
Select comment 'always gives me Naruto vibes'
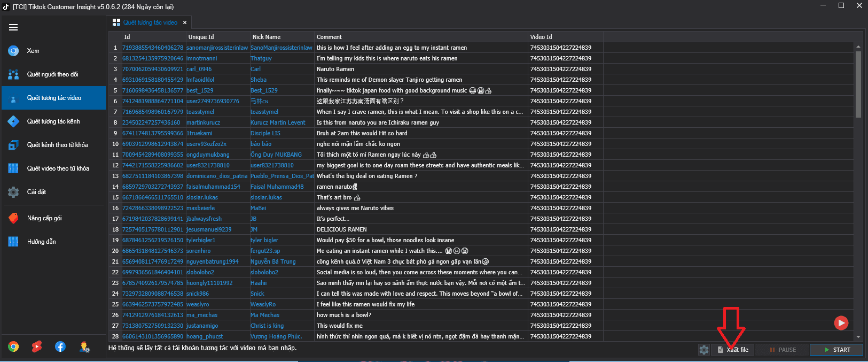click(x=355, y=208)
